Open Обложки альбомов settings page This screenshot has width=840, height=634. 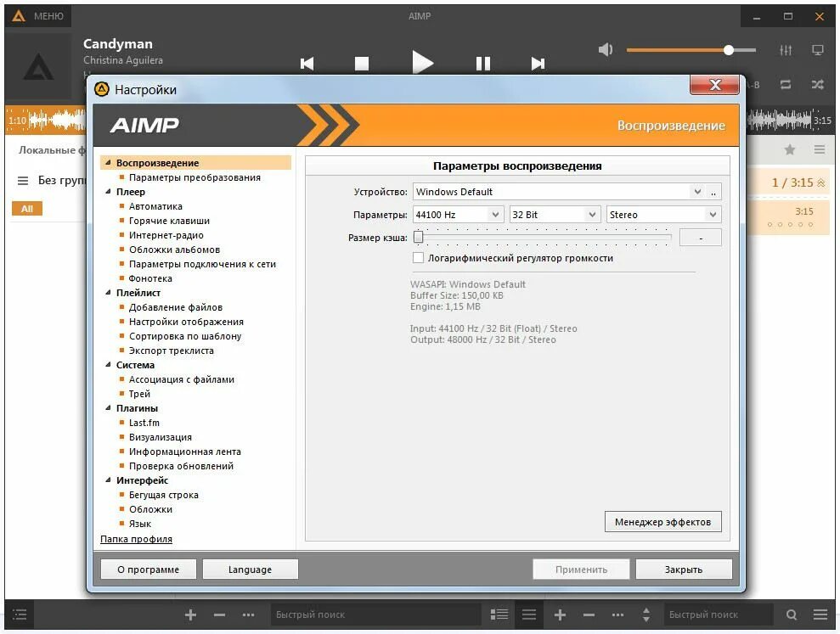pos(174,250)
